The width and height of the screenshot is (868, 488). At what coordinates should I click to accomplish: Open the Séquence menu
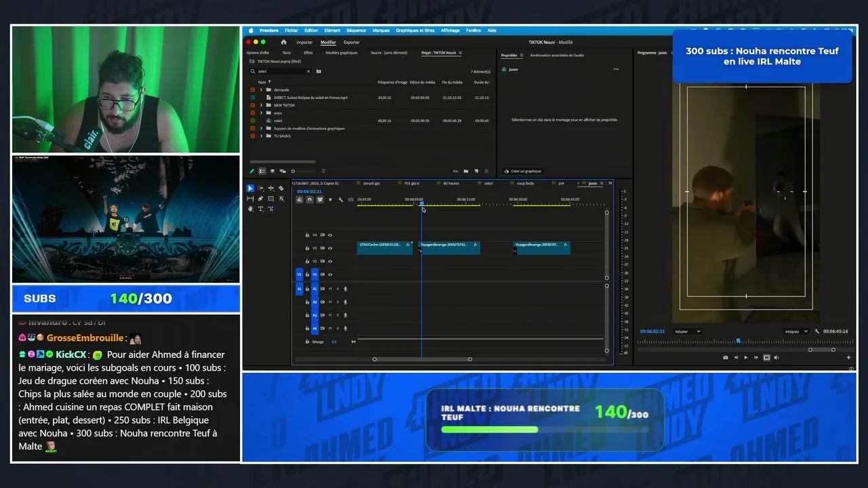(x=356, y=30)
